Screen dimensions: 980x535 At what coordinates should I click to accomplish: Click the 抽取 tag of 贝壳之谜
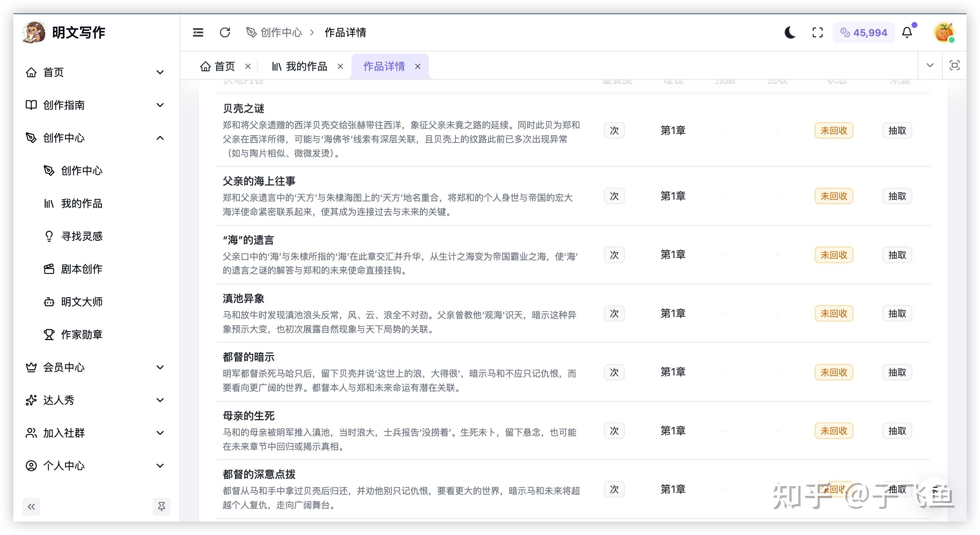(x=897, y=130)
